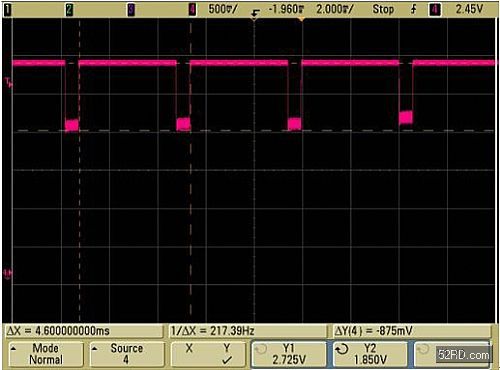The image size is (500, 370).
Task: Select the Y1 2.725V cursor softkey
Action: coord(289,354)
